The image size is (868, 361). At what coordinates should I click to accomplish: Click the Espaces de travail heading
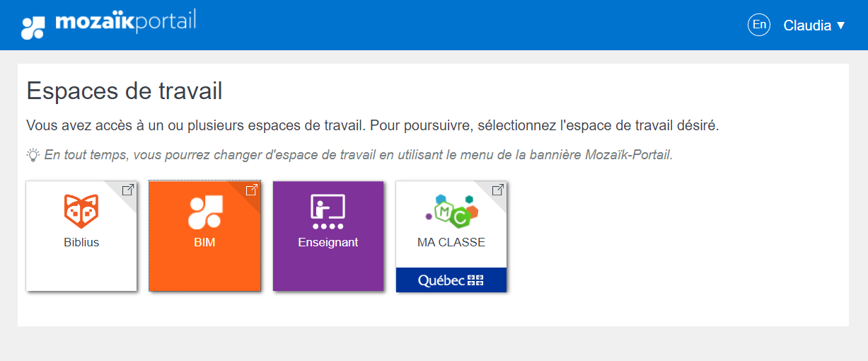[125, 91]
